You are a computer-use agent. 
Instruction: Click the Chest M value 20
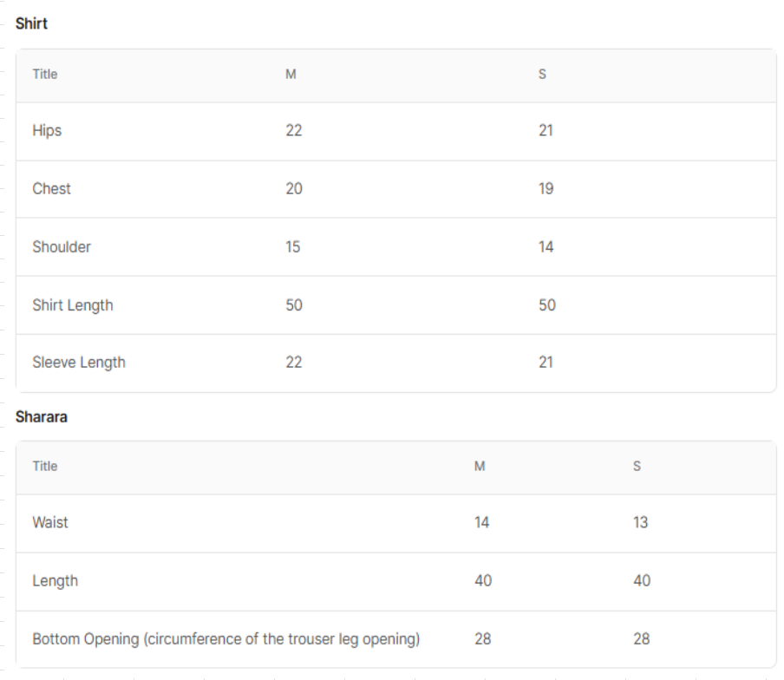point(294,188)
